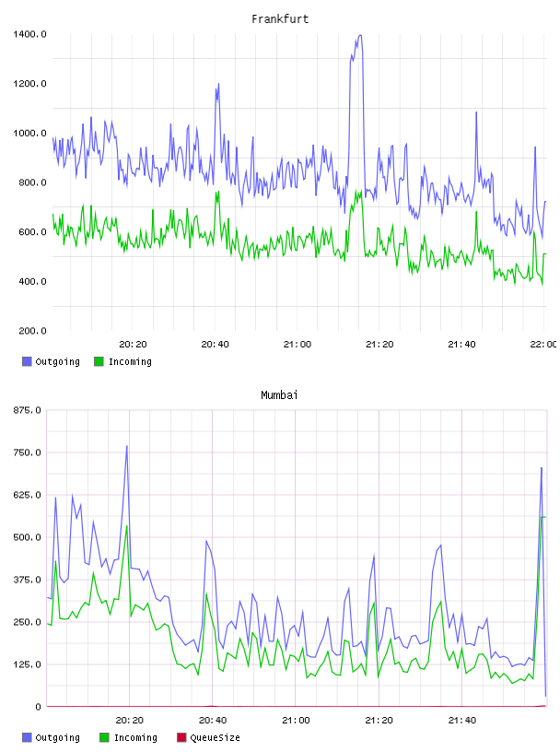The width and height of the screenshot is (560, 752).
Task: Click the 800.0 value on Frankfurt y-axis
Action: (32, 182)
